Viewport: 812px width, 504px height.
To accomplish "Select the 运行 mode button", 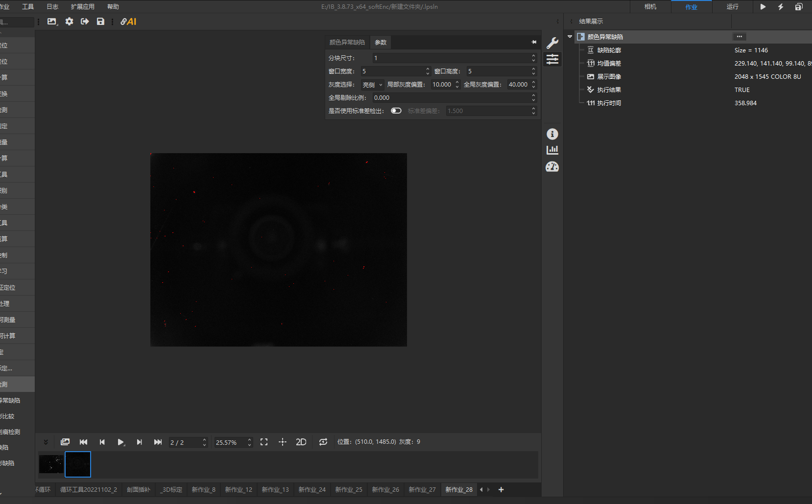I will tap(732, 6).
